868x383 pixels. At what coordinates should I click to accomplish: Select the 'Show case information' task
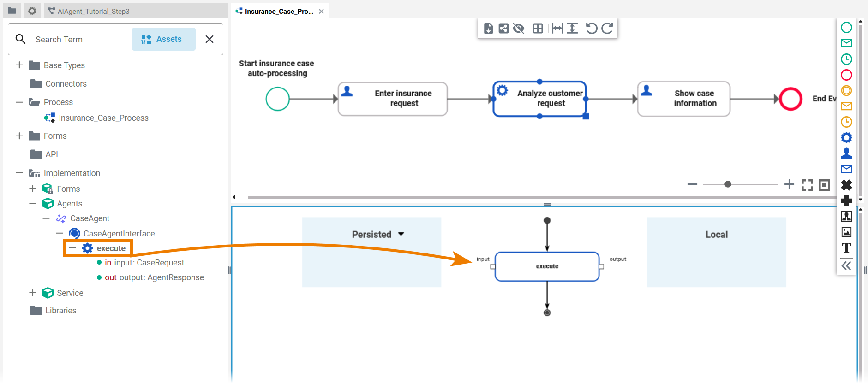tap(683, 99)
